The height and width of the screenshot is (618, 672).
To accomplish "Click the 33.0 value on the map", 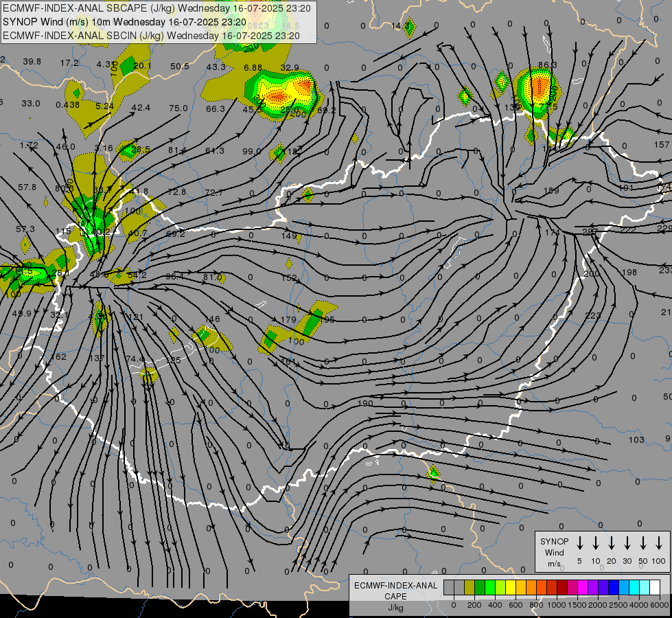I will 30,104.
